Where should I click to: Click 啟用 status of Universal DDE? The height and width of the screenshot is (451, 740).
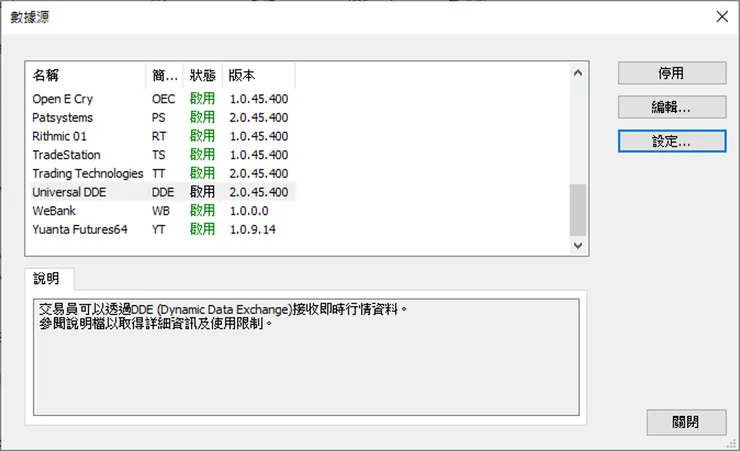click(202, 192)
